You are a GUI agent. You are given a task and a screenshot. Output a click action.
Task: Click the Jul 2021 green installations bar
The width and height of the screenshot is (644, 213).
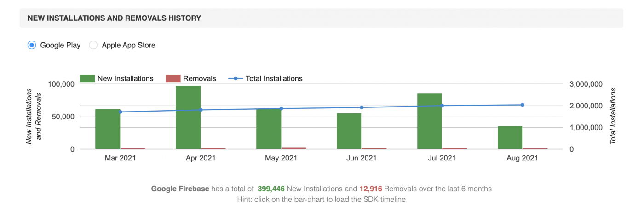430,121
